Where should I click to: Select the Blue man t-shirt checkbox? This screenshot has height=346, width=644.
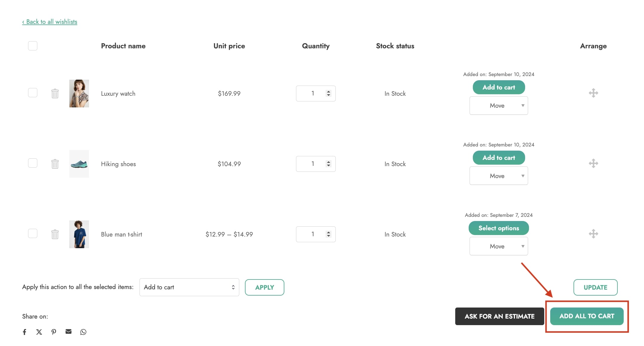33,233
